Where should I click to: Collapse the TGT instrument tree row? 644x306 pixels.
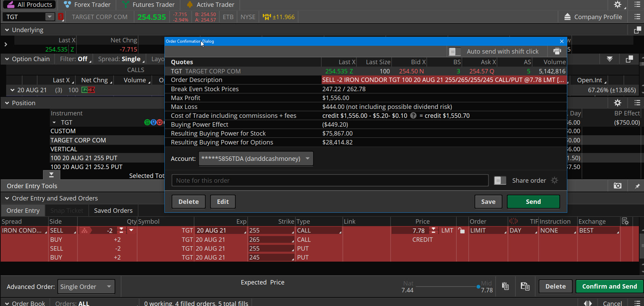pos(54,122)
